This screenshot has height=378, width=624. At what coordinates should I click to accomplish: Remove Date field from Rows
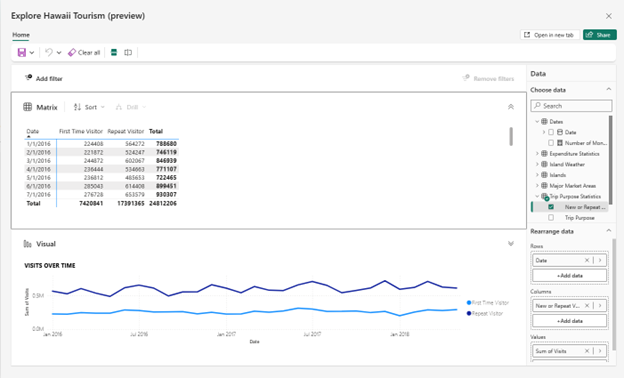[x=587, y=260]
